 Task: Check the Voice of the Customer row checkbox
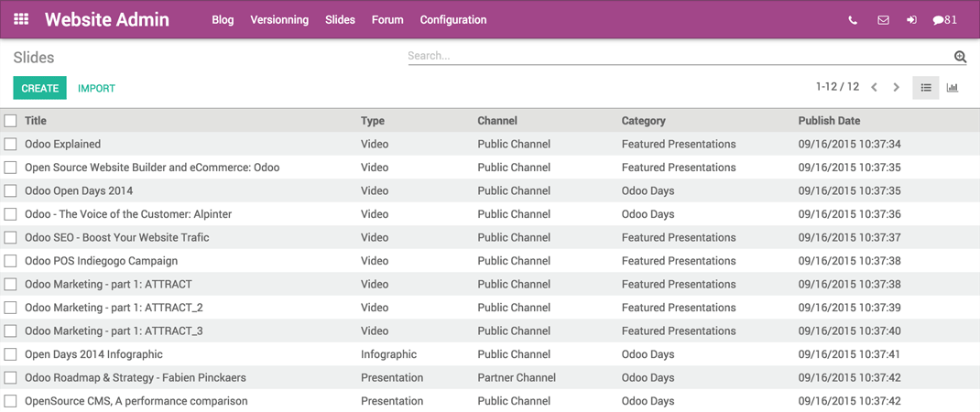point(10,214)
